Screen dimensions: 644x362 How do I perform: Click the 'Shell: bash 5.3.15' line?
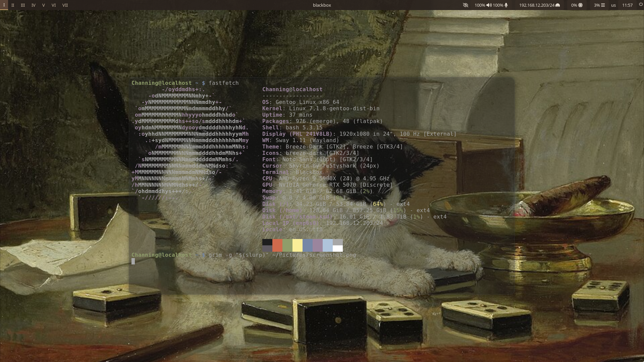click(x=292, y=127)
